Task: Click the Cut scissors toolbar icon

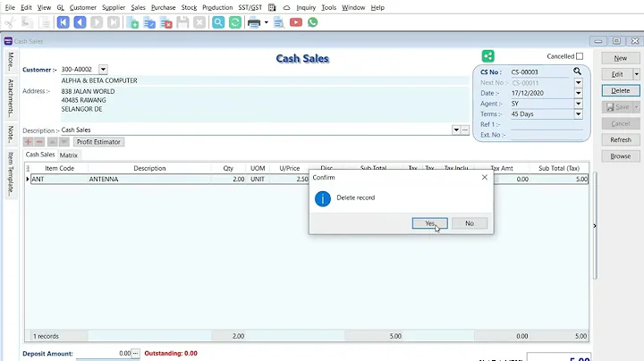Action: (x=10, y=22)
